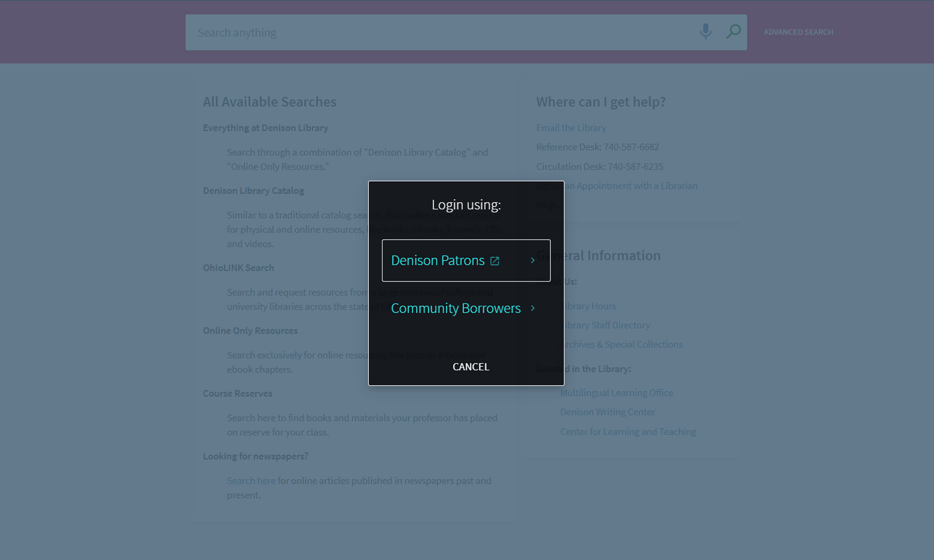Click Looking for newspapers? text
This screenshot has height=560, width=934.
[255, 456]
